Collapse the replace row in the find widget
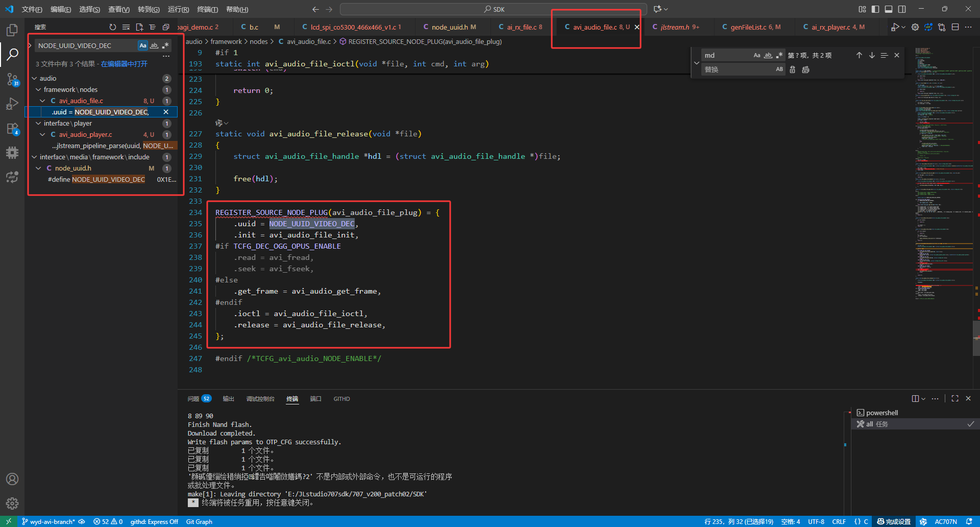 (x=697, y=63)
